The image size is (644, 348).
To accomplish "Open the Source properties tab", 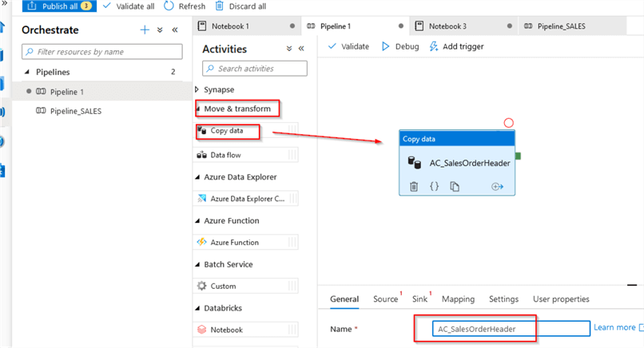I will coord(386,299).
